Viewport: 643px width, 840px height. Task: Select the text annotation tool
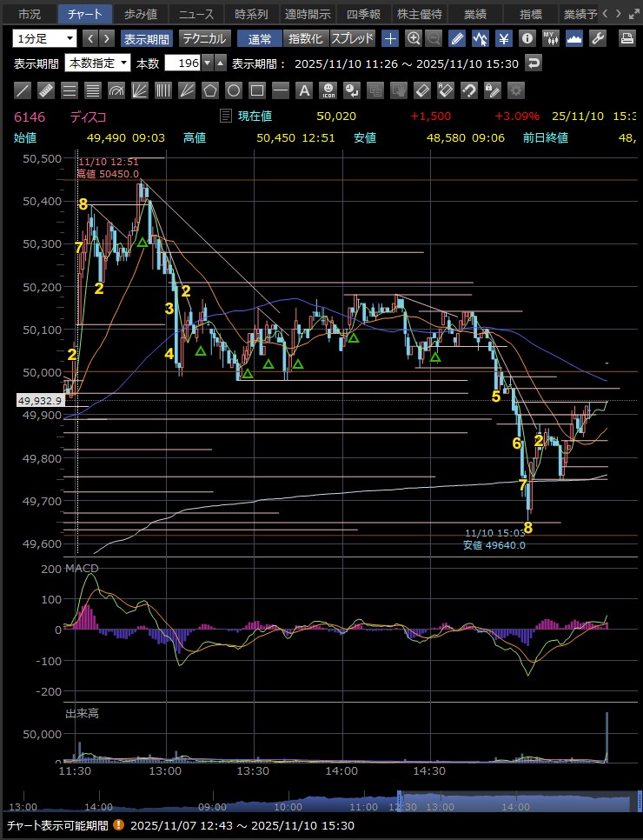pyautogui.click(x=304, y=90)
